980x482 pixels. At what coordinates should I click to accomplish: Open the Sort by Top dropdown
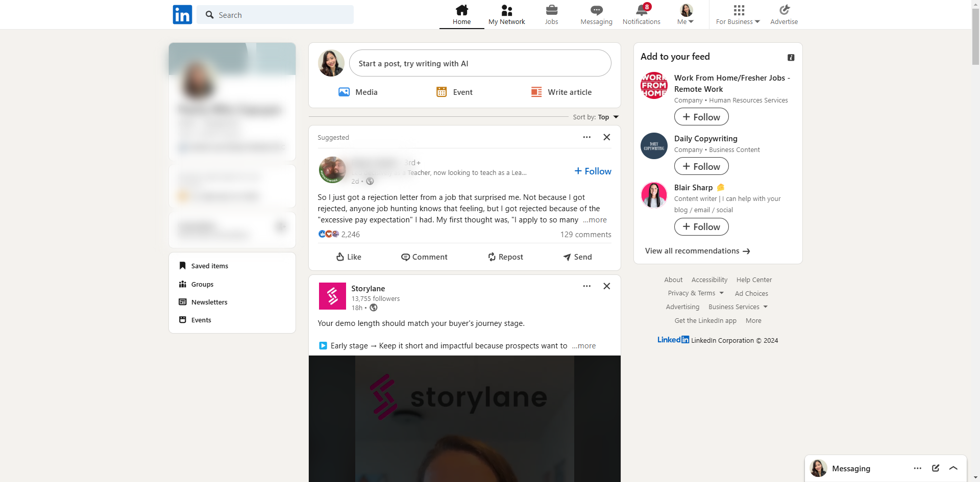pos(596,117)
